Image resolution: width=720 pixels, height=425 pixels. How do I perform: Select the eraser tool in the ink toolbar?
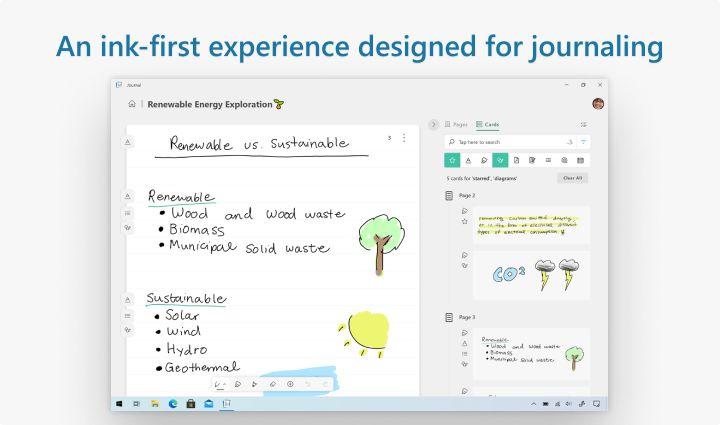273,384
